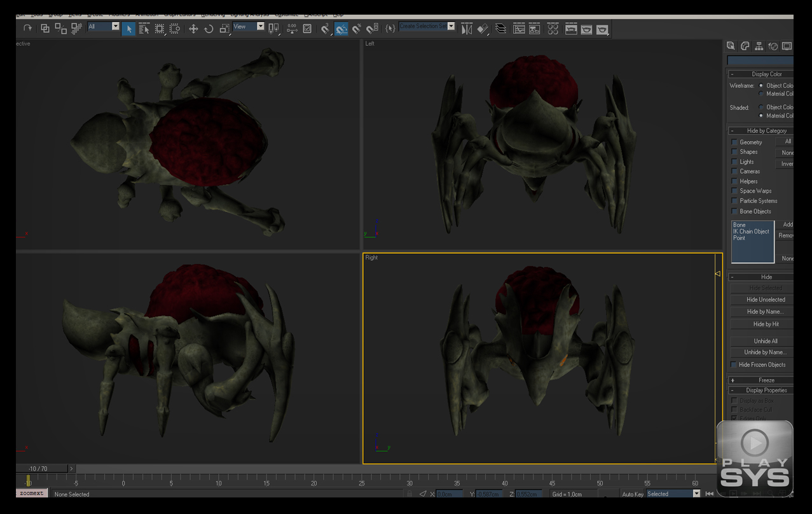
Task: Toggle Spinner Snap icon
Action: [x=372, y=29]
